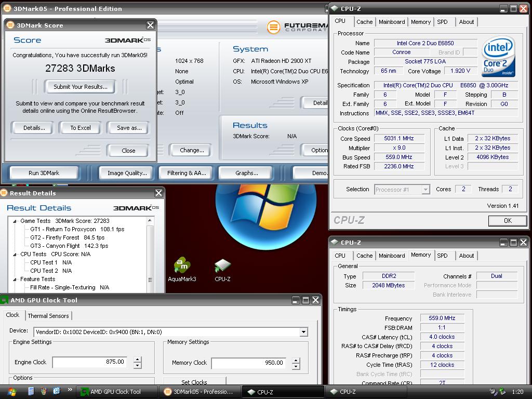The width and height of the screenshot is (532, 399).
Task: Click the Engine Clock value field
Action: pyautogui.click(x=90, y=362)
